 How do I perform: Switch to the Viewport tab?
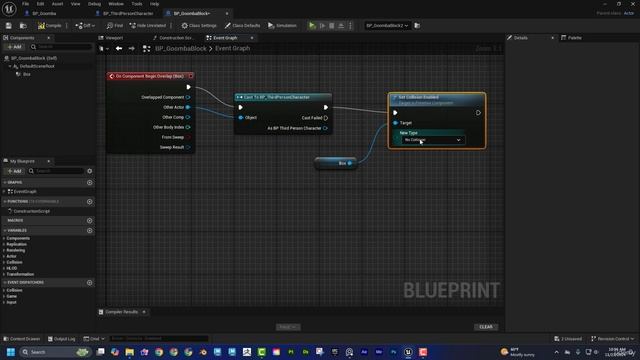pos(114,38)
